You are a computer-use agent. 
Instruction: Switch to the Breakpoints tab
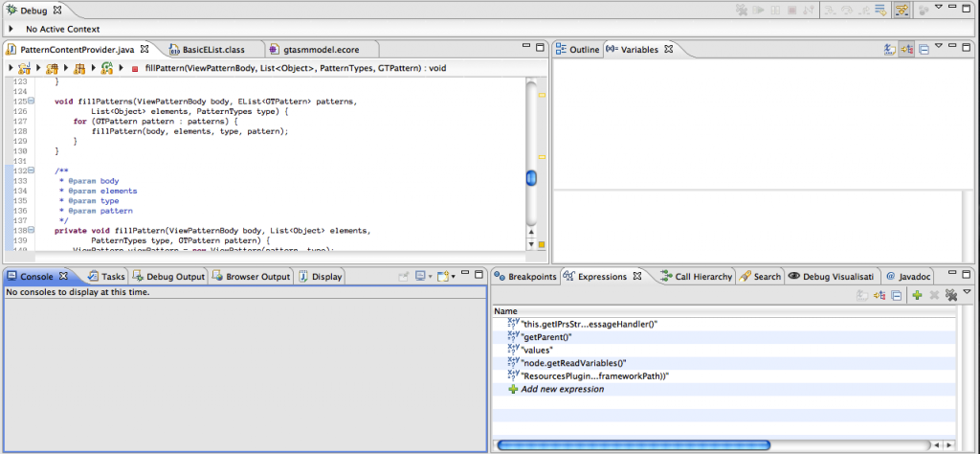click(x=525, y=277)
